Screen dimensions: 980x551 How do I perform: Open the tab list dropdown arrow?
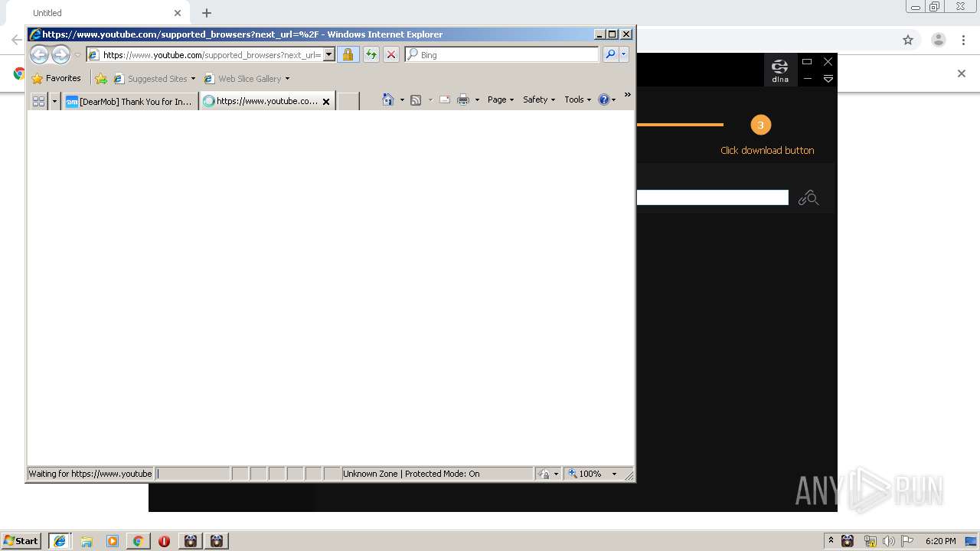pos(54,101)
